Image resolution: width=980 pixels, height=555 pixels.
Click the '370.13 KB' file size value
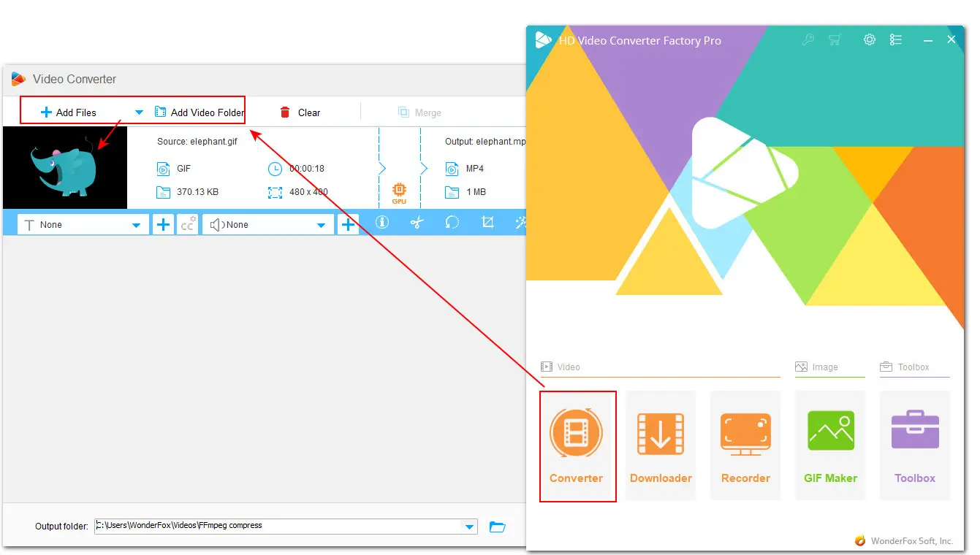197,192
